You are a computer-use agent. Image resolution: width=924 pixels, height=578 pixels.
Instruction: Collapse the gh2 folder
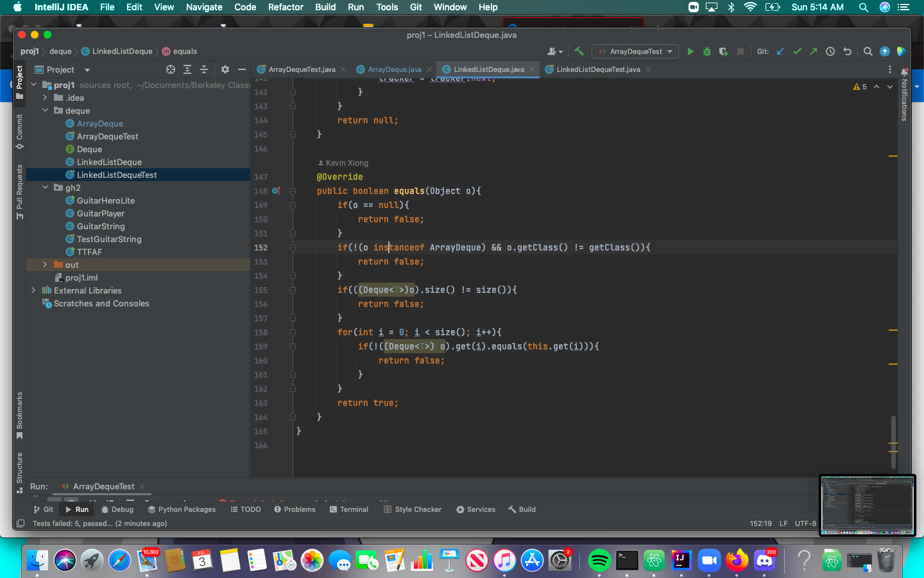click(x=45, y=188)
